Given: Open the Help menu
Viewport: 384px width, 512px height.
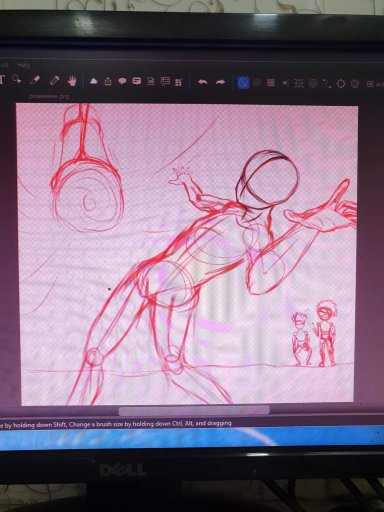Looking at the screenshot, I should pos(23,65).
